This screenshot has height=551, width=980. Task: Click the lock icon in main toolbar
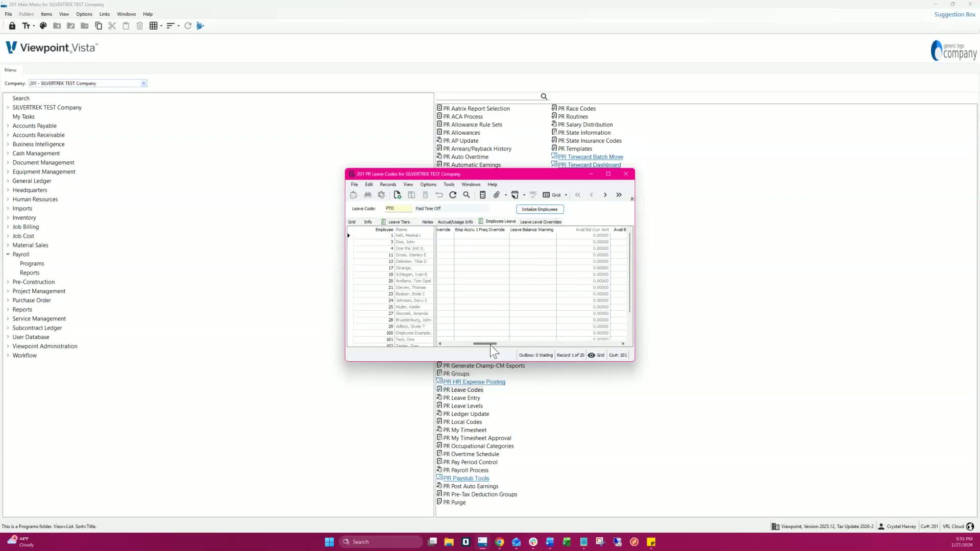[12, 26]
